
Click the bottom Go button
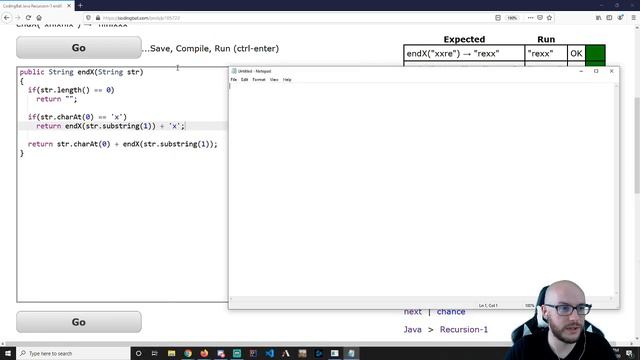[x=79, y=322]
